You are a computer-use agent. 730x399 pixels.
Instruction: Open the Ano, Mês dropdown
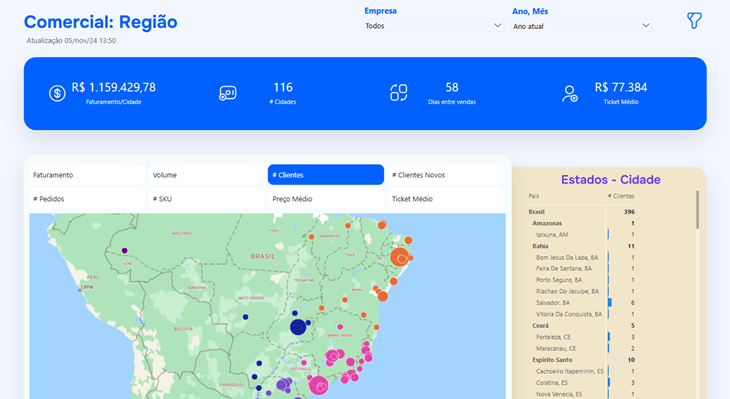pyautogui.click(x=581, y=26)
